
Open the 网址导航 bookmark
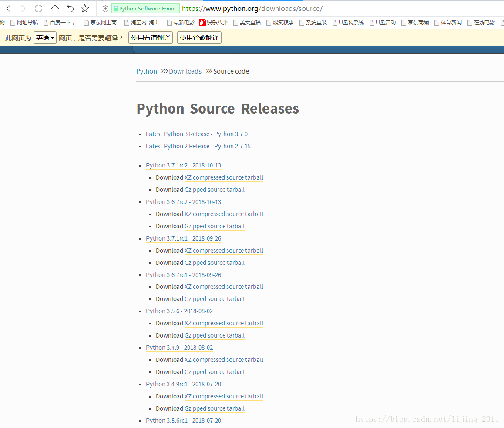click(24, 23)
